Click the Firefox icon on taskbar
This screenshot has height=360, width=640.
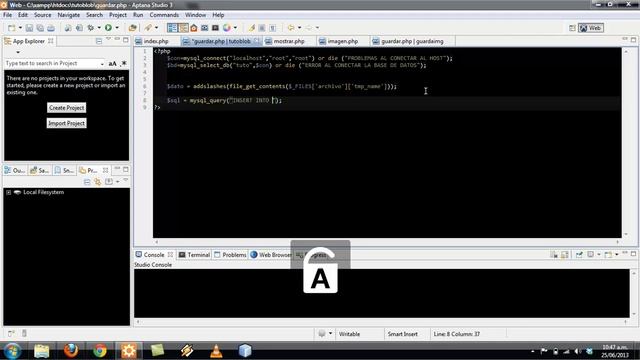(x=71, y=351)
